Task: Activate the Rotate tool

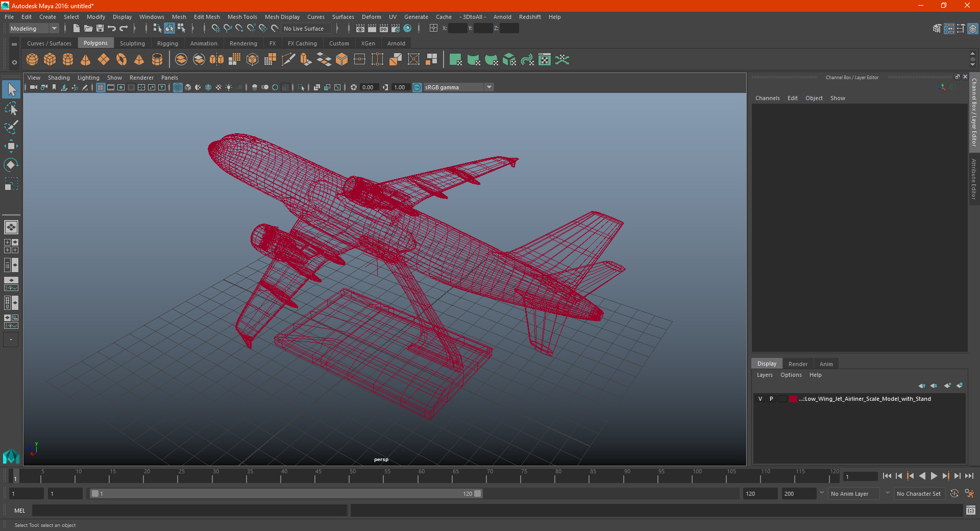Action: (11, 165)
